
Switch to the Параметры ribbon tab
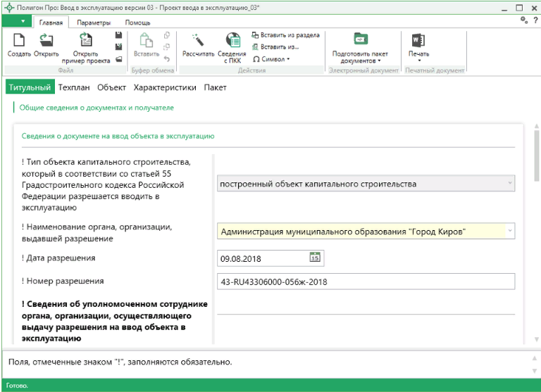coord(93,23)
